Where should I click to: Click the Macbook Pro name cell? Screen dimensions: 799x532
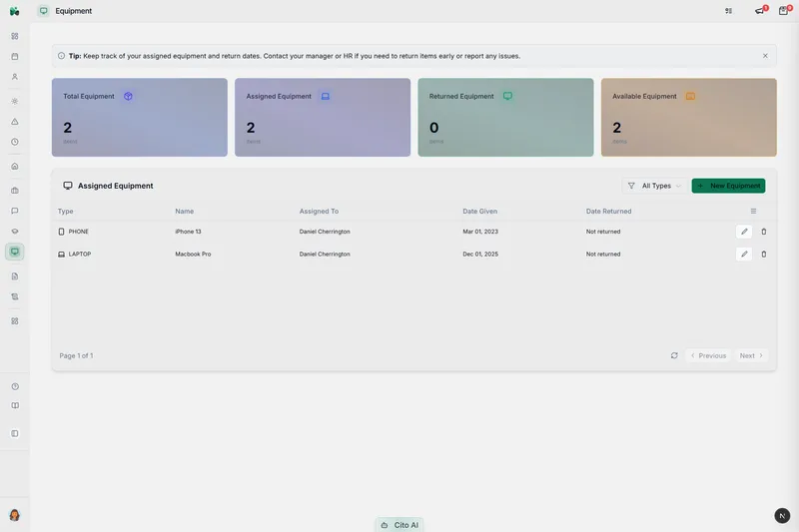pyautogui.click(x=193, y=255)
